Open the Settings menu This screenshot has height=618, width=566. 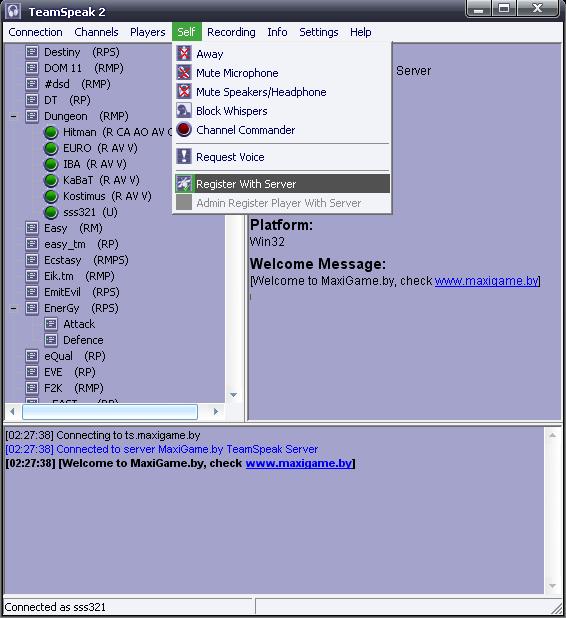(318, 32)
